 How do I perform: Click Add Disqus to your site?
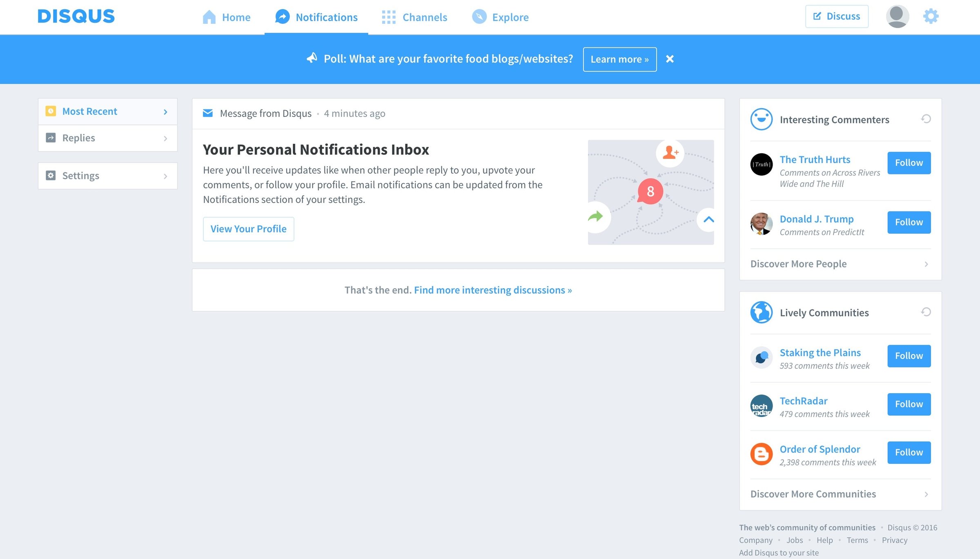(779, 552)
